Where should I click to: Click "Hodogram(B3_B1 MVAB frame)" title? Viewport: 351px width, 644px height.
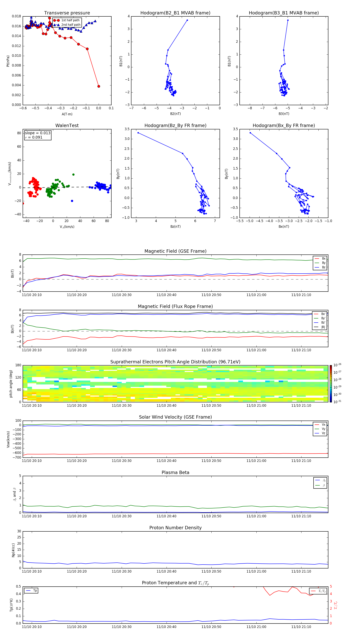(x=284, y=13)
